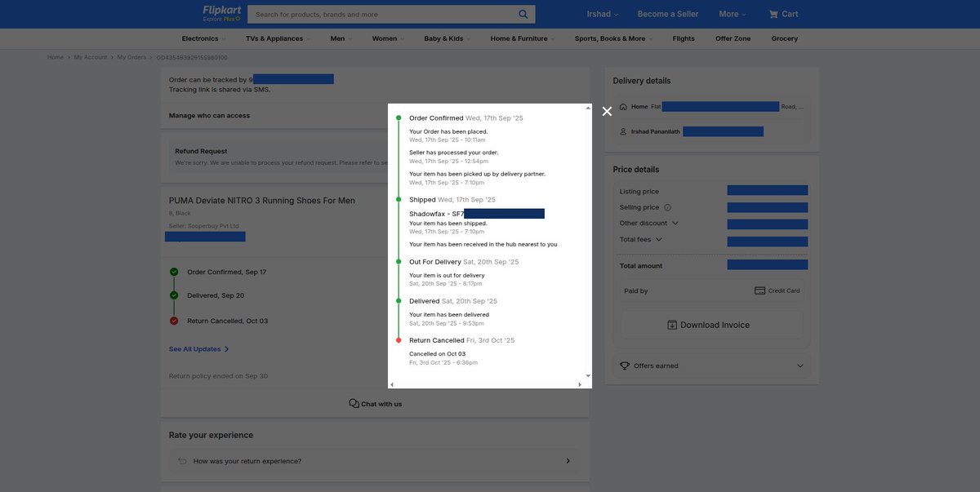
Task: Click 'Cancelled on Oct 03' text
Action: pos(437,354)
